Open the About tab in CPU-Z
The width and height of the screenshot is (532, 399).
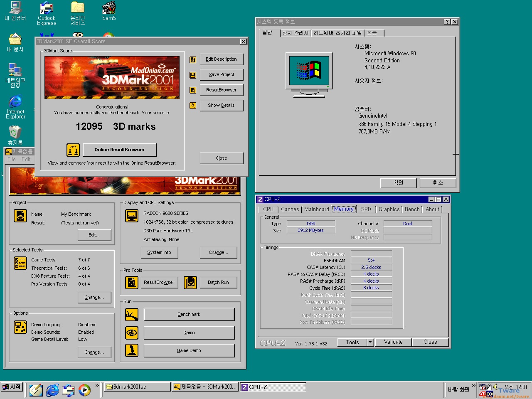432,209
